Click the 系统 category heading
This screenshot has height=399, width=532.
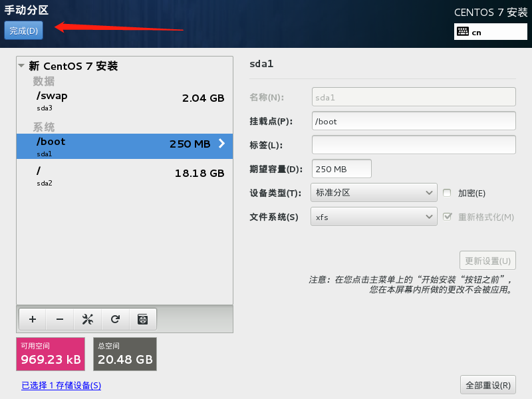[x=43, y=127]
